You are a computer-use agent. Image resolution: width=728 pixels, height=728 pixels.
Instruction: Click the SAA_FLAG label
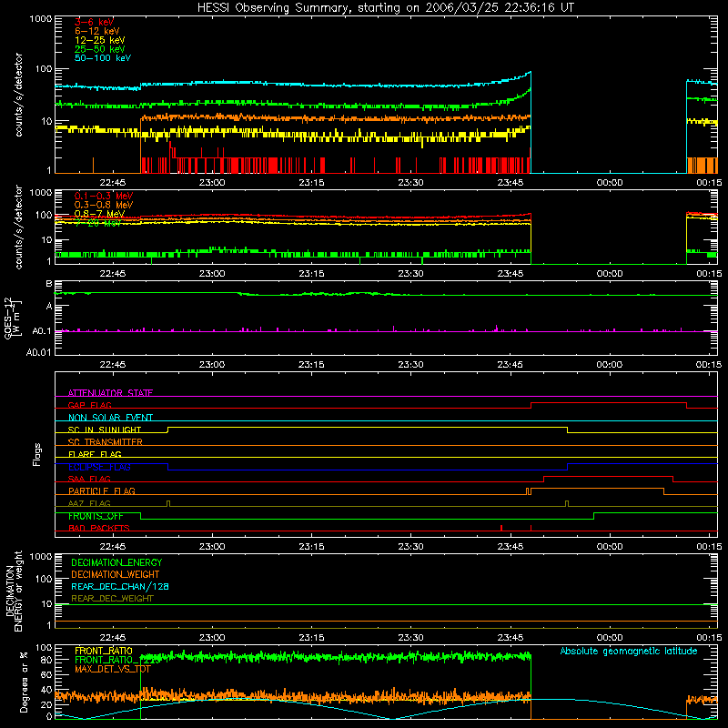tap(89, 479)
